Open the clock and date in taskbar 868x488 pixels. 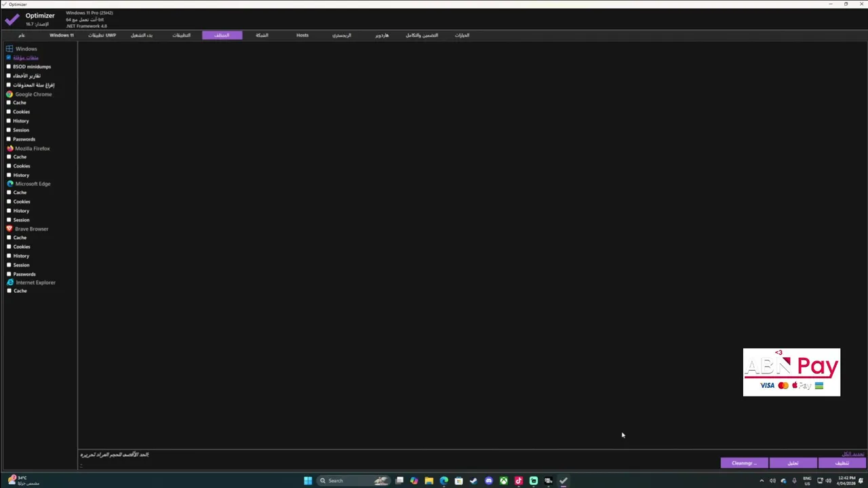[x=847, y=481]
